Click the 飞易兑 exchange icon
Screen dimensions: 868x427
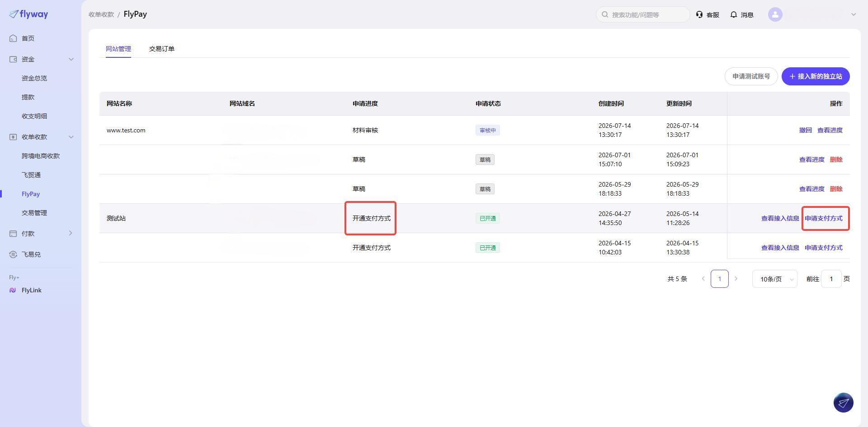(13, 254)
